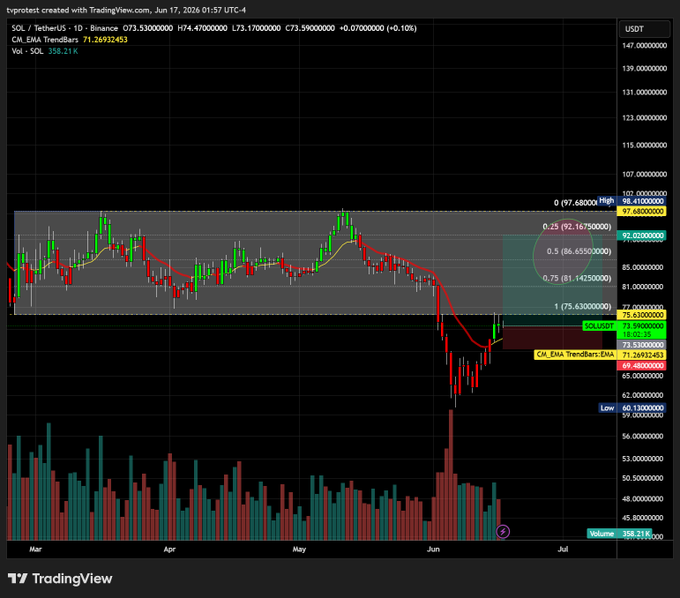The width and height of the screenshot is (680, 598).
Task: Click the 45.80000000 price axis tick
Action: [x=643, y=518]
